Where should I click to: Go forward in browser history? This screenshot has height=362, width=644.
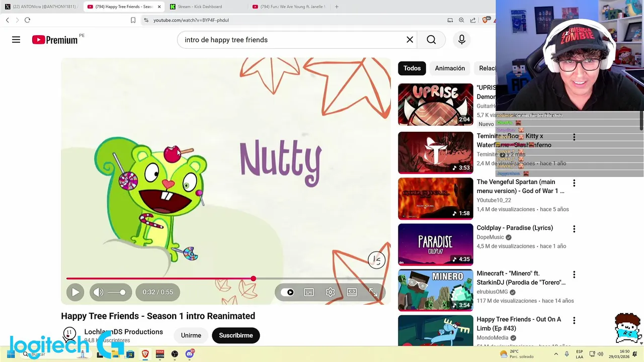[x=17, y=20]
